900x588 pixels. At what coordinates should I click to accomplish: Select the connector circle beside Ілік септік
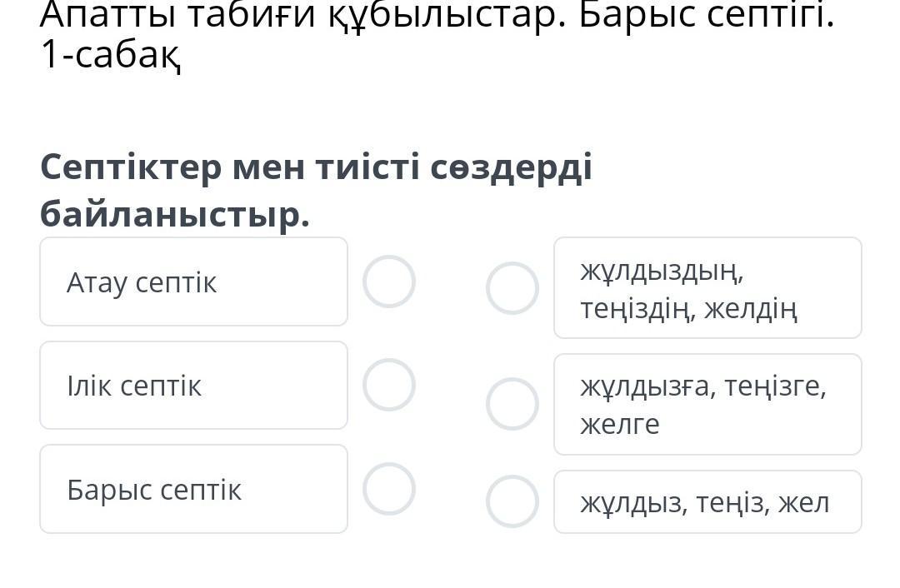pyautogui.click(x=389, y=385)
